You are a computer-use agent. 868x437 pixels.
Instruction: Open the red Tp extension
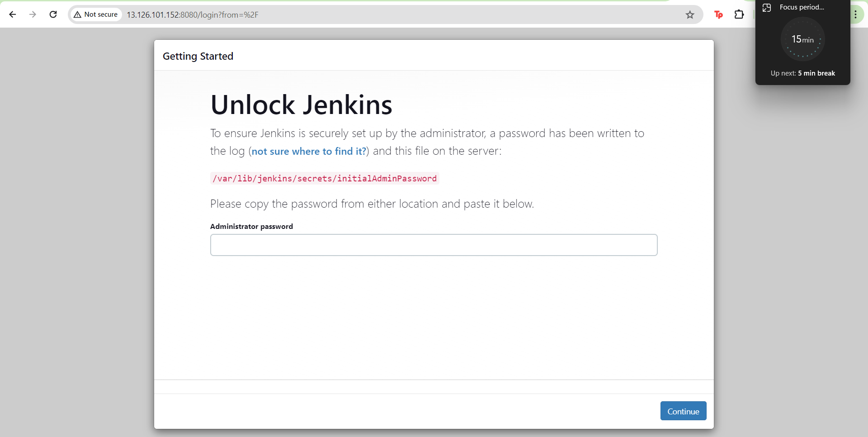coord(718,15)
